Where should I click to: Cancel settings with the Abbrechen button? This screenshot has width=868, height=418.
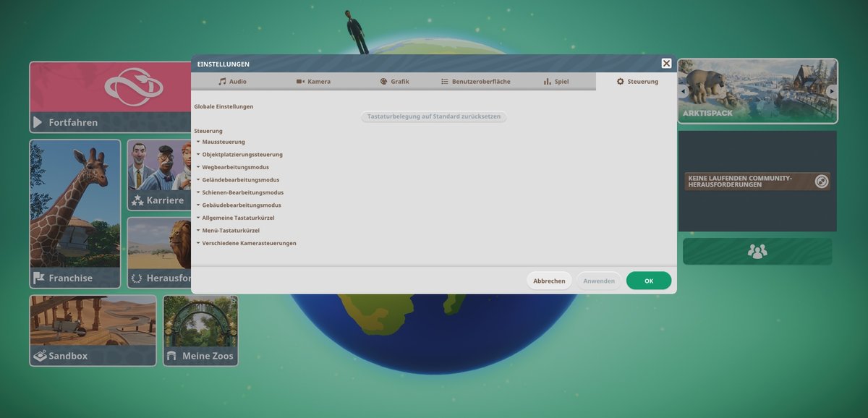point(549,280)
